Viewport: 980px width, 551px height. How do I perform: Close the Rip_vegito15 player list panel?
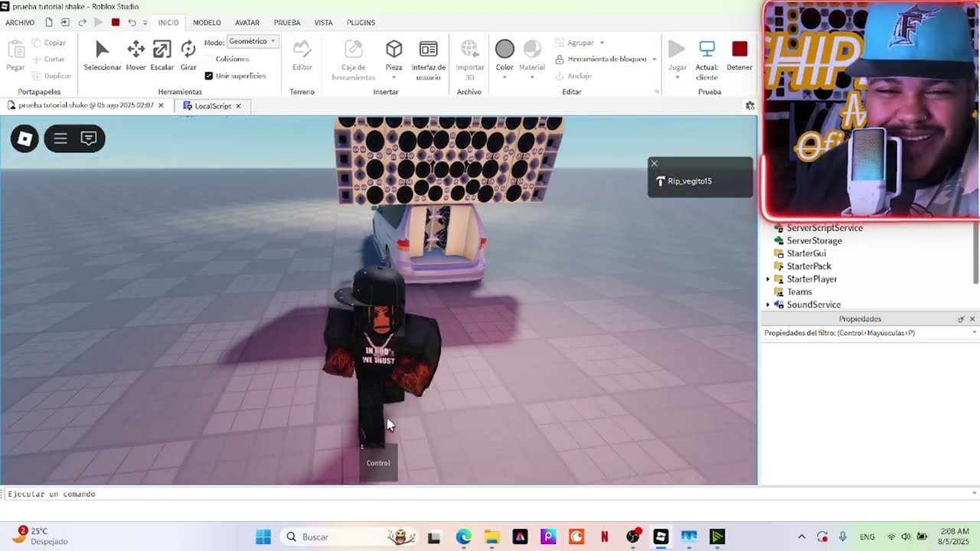(x=654, y=163)
